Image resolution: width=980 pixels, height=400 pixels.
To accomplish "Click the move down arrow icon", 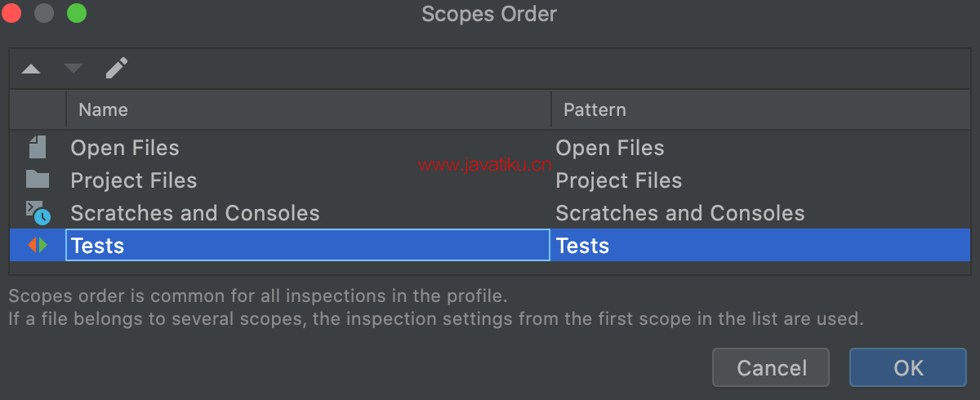I will (73, 69).
